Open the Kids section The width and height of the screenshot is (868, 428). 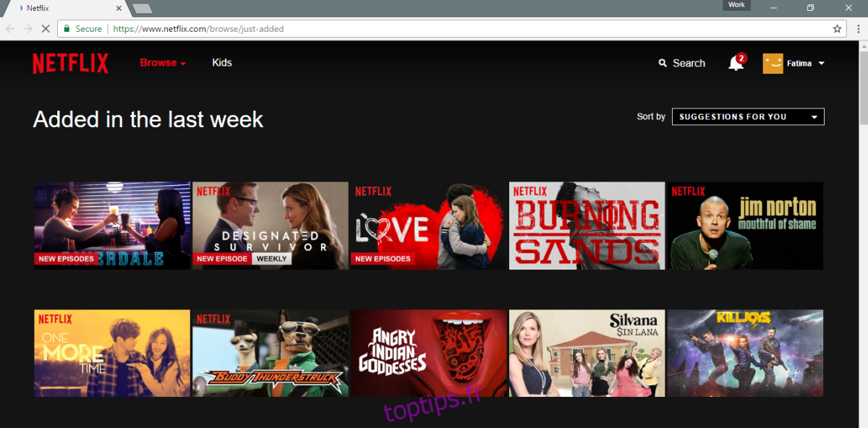221,63
